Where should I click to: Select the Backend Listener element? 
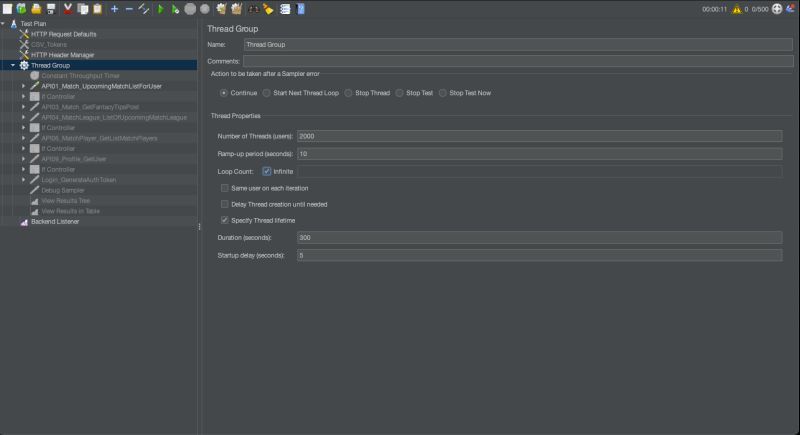pos(55,222)
